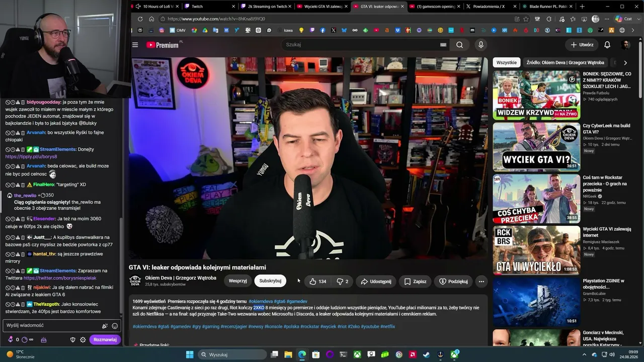Dislike the video with thumbs-down
Viewport: 644px width, 362px height.
342,282
